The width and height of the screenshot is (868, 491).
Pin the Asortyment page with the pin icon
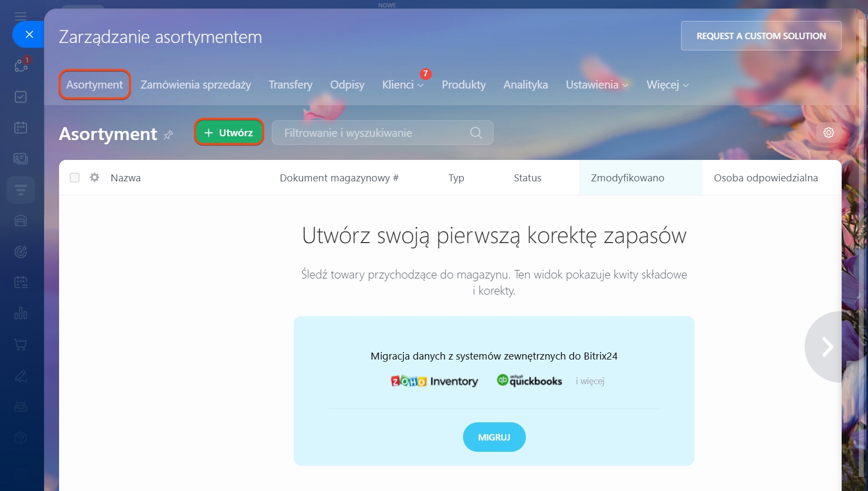168,135
